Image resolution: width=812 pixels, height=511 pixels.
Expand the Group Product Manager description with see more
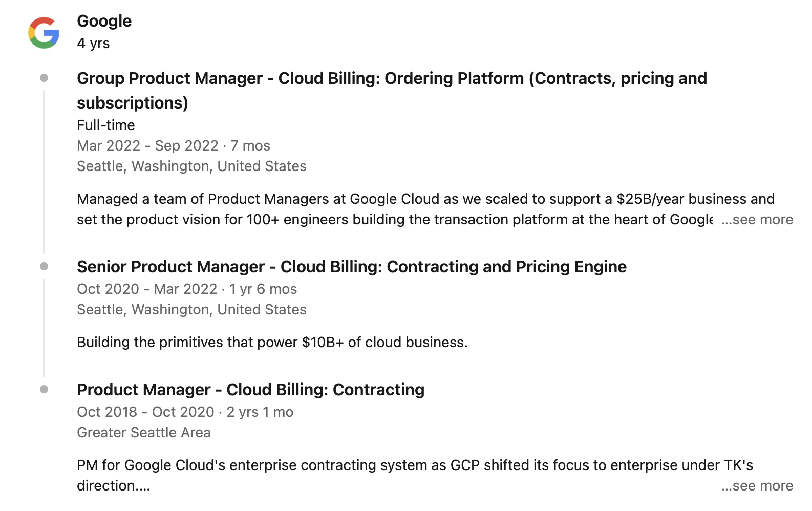point(757,220)
